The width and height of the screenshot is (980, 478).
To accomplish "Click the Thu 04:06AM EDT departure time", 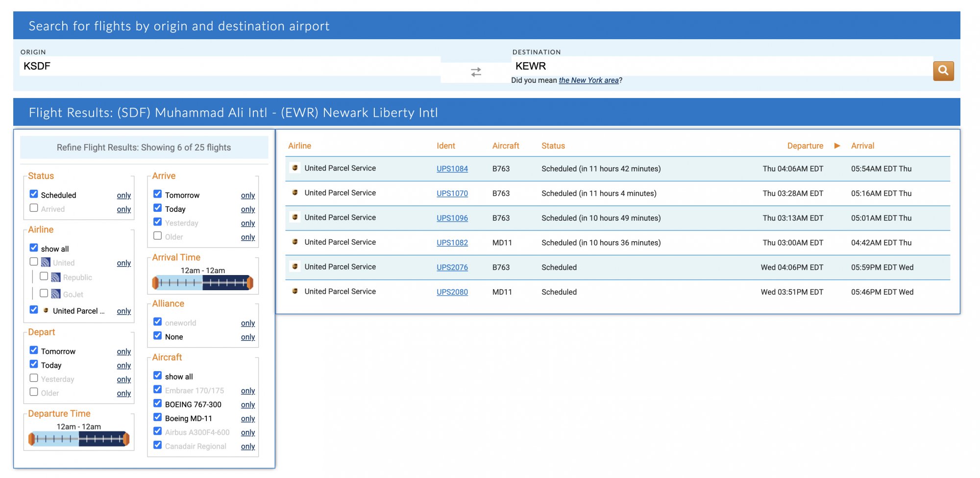I will click(793, 169).
